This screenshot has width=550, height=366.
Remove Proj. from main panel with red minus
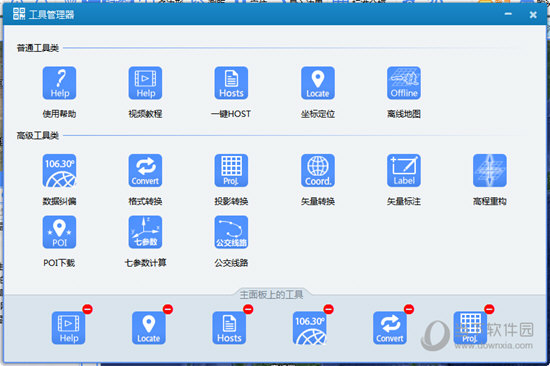click(489, 309)
